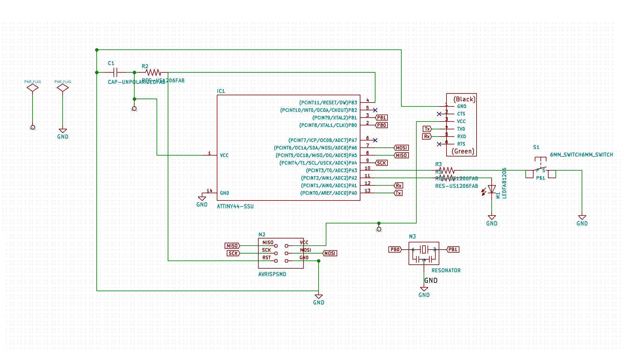This screenshot has width=644, height=350.
Task: Click the (Green) label on FTDI header
Action: point(463,151)
